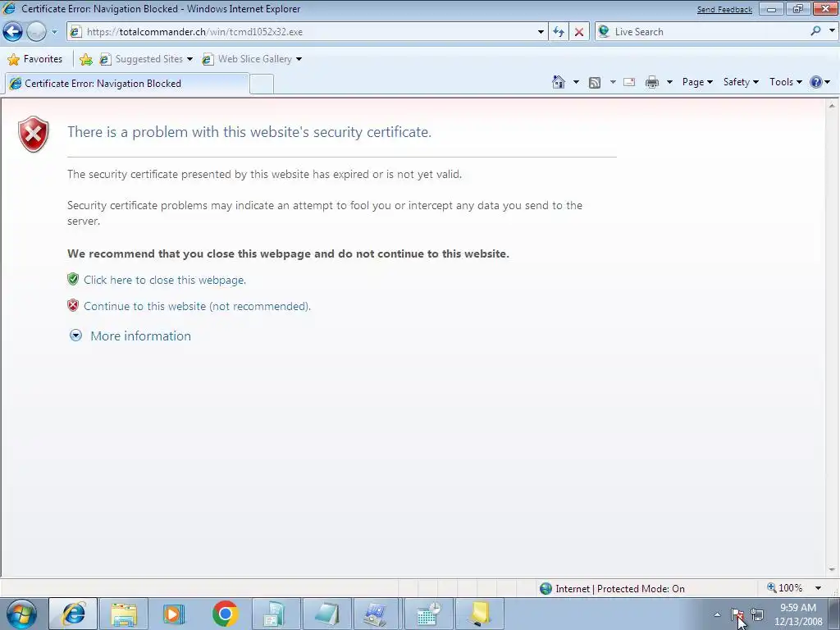
Task: Open a new tab with the blank tab button
Action: click(x=262, y=84)
